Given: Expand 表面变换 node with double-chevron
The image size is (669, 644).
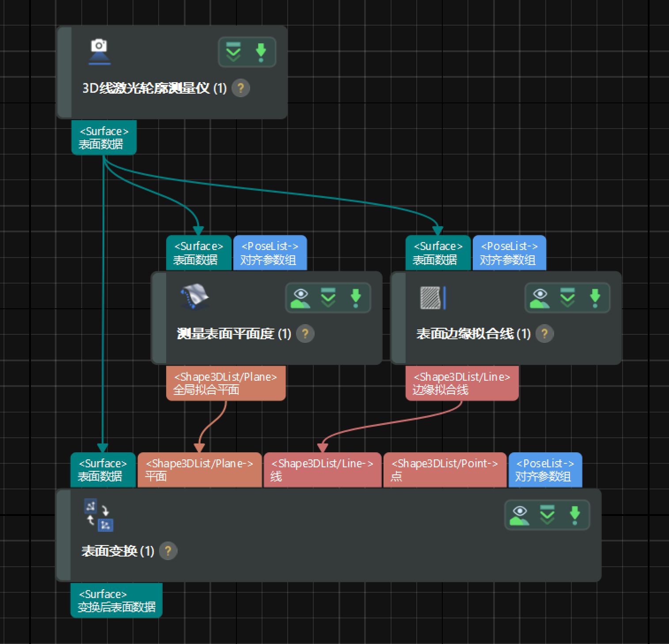Looking at the screenshot, I should (x=547, y=515).
